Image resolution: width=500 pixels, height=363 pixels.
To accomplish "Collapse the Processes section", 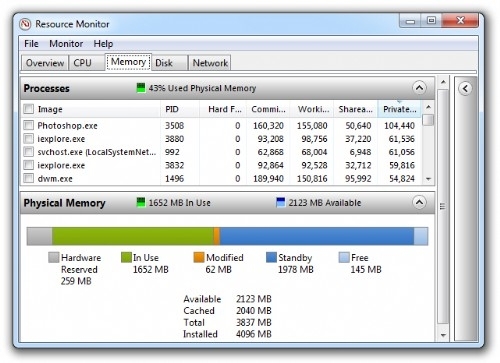I will pyautogui.click(x=419, y=88).
